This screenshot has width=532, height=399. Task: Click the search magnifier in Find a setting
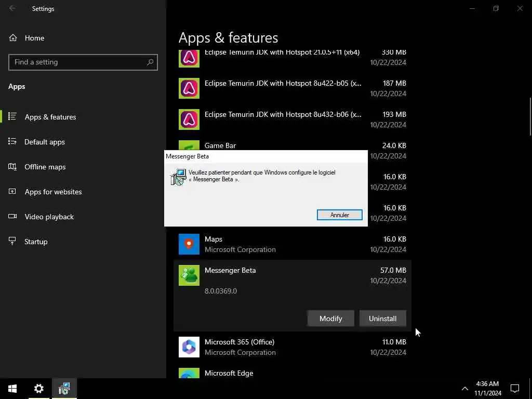tap(150, 62)
